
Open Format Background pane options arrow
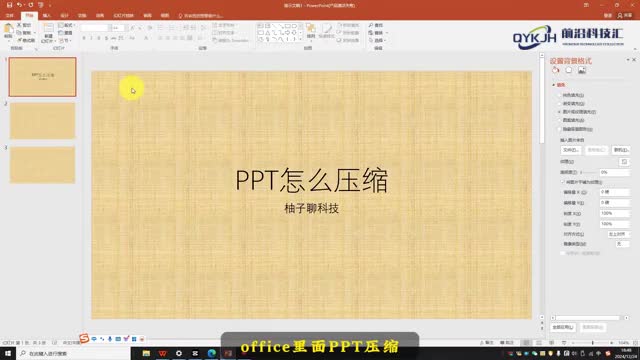coord(628,60)
